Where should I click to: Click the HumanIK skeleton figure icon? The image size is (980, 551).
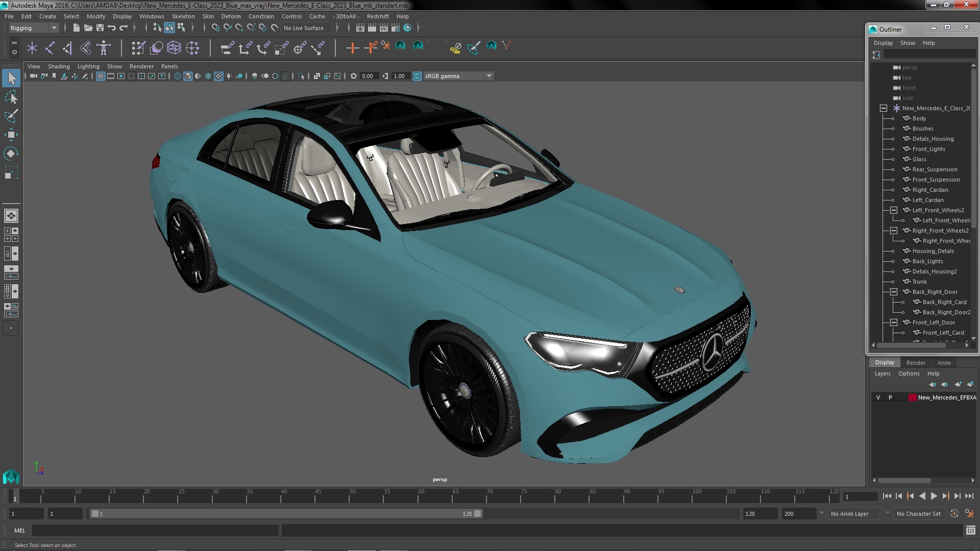104,48
